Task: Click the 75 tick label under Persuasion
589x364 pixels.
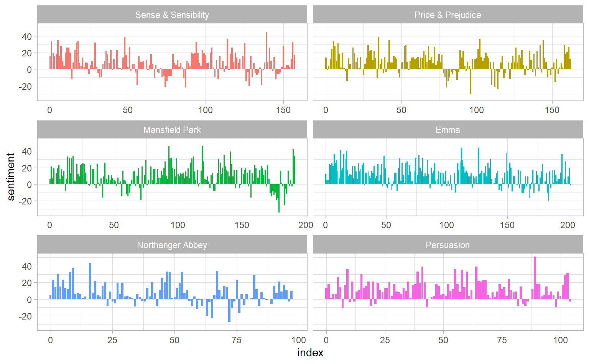Action: (x=502, y=340)
